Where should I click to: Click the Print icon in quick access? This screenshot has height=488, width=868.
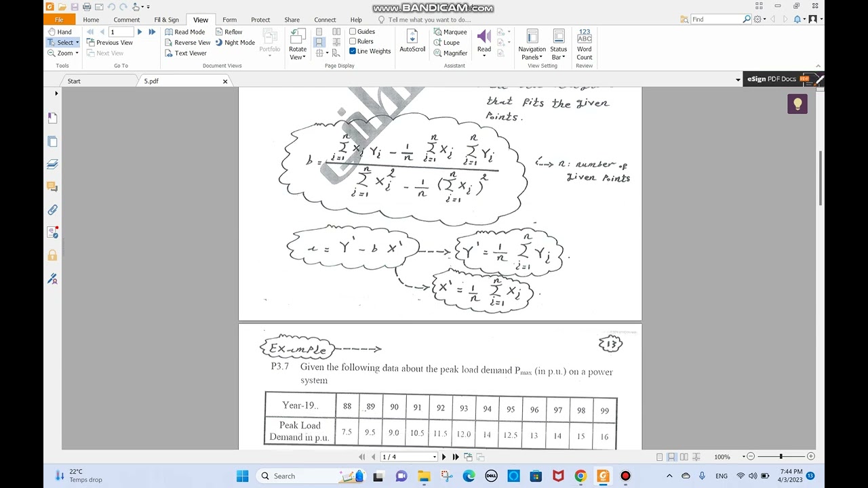(x=86, y=7)
